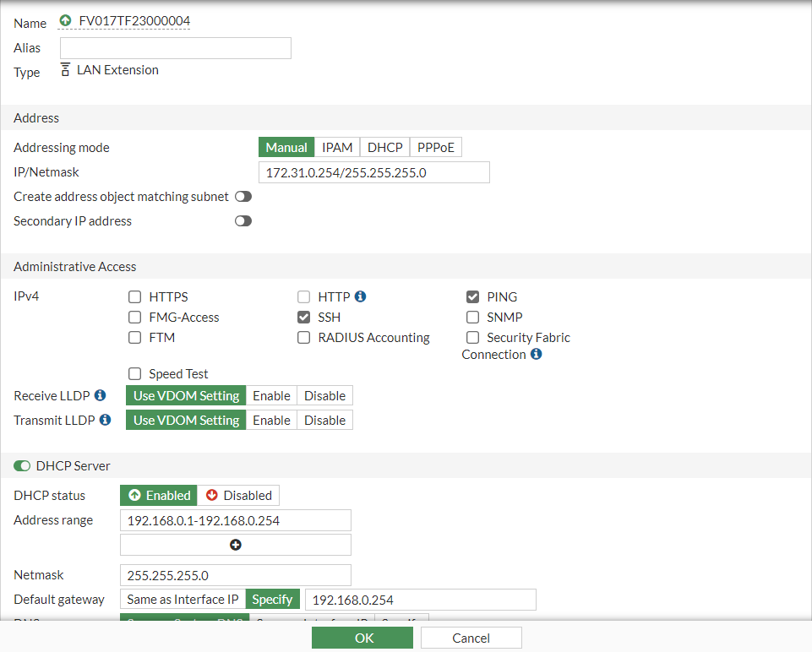The image size is (812, 652).
Task: Click the Transmit LLDP info icon
Action: pos(106,420)
